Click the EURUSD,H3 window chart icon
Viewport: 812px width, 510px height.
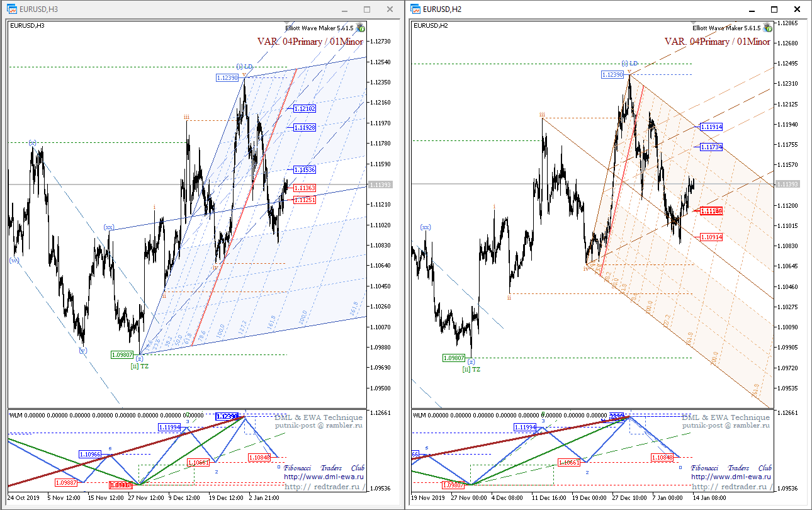(x=12, y=9)
